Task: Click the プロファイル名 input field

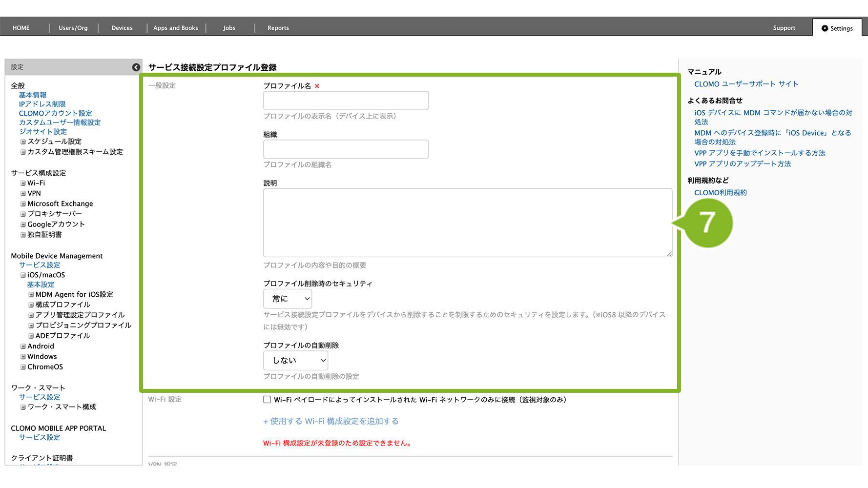Action: 346,101
